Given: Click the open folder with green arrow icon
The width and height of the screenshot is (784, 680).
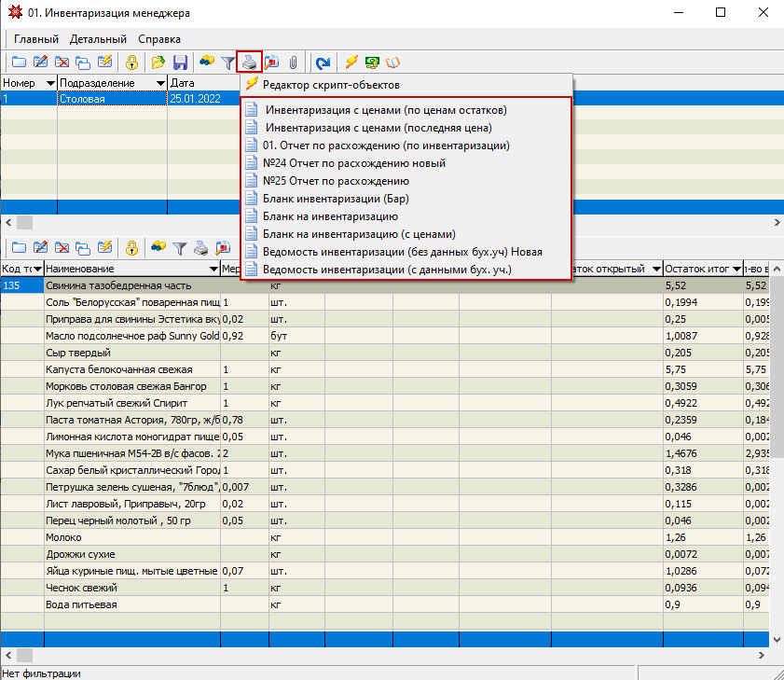Looking at the screenshot, I should (158, 62).
